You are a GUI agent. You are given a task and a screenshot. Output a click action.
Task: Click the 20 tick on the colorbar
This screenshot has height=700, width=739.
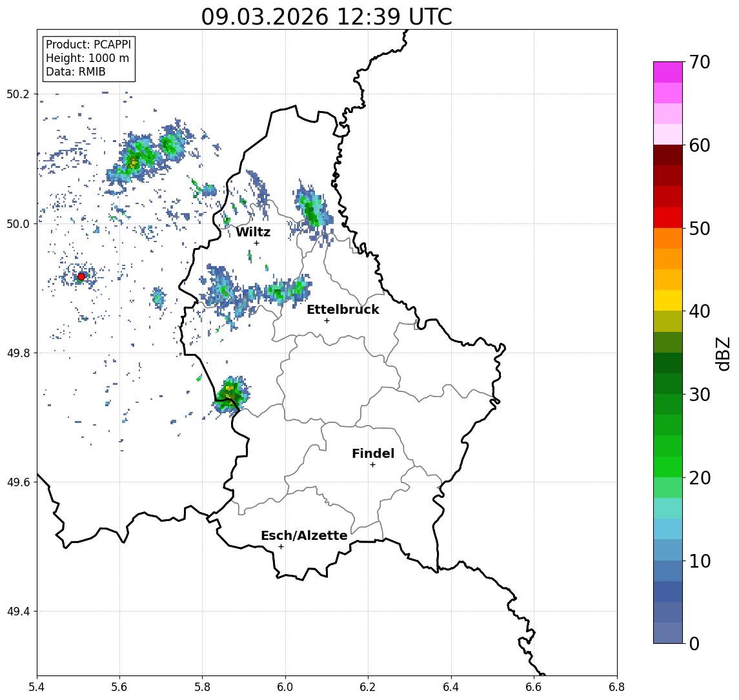700,477
